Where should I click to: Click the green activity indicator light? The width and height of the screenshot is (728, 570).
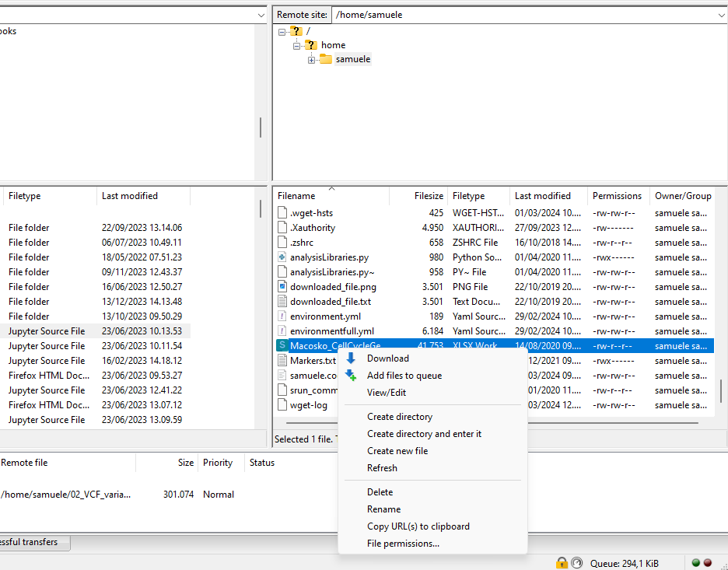(x=696, y=562)
